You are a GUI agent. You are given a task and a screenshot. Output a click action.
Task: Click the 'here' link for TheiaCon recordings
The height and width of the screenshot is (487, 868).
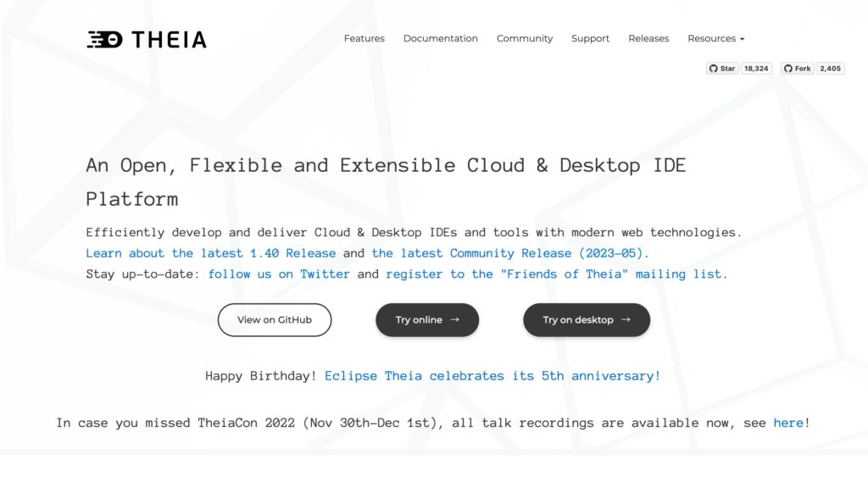tap(787, 423)
